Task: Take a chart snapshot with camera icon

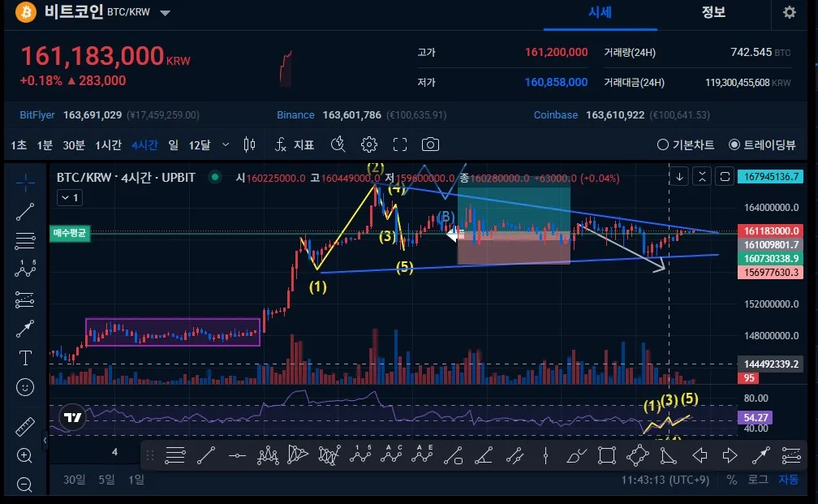Action: pyautogui.click(x=430, y=144)
